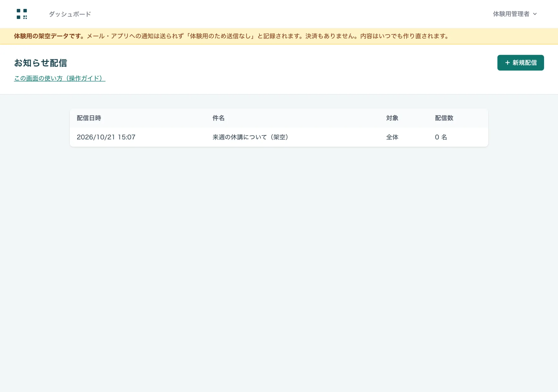This screenshot has height=392, width=558.
Task: Open the この画面の使い方（操作ガイド） link
Action: (60, 78)
